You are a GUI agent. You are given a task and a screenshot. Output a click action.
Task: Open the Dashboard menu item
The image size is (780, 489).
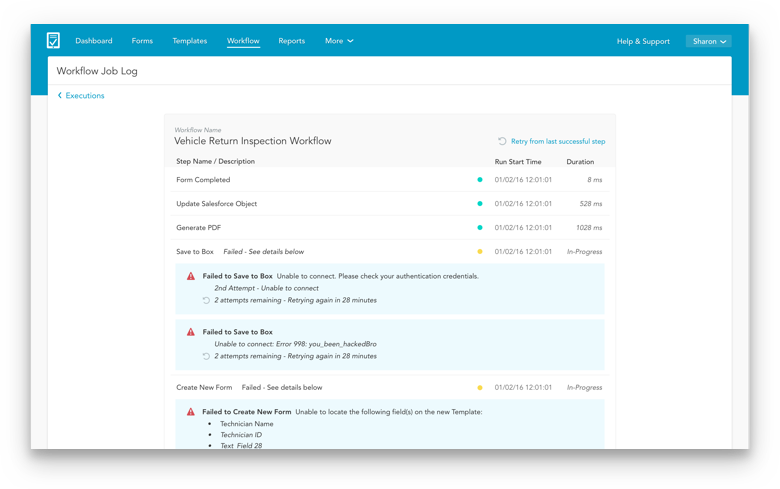click(x=94, y=41)
